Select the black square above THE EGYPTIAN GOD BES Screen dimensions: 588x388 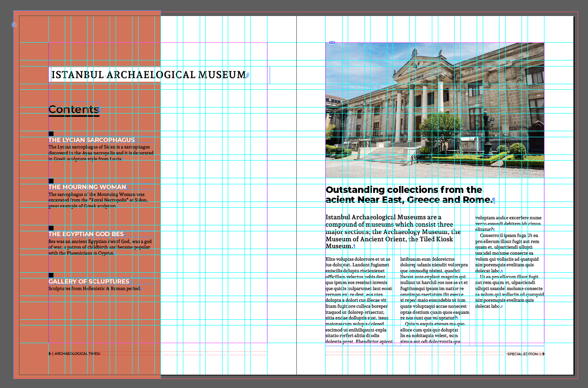coord(51,228)
